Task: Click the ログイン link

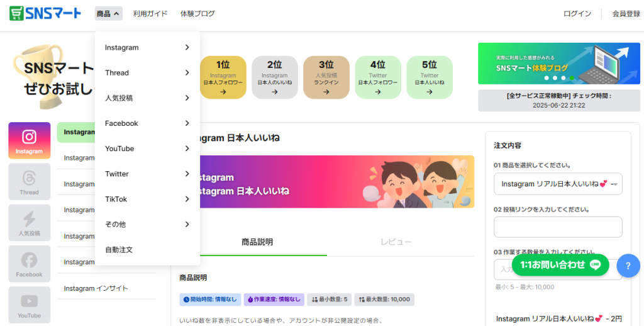Action: [577, 14]
